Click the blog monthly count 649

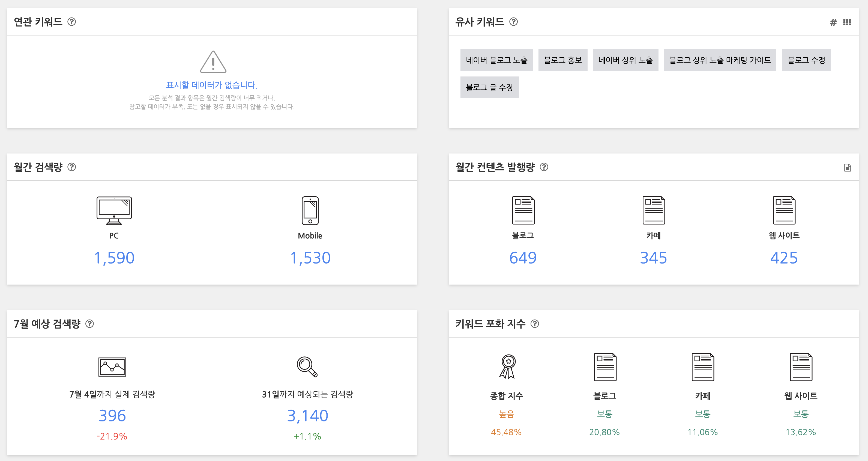pos(523,258)
